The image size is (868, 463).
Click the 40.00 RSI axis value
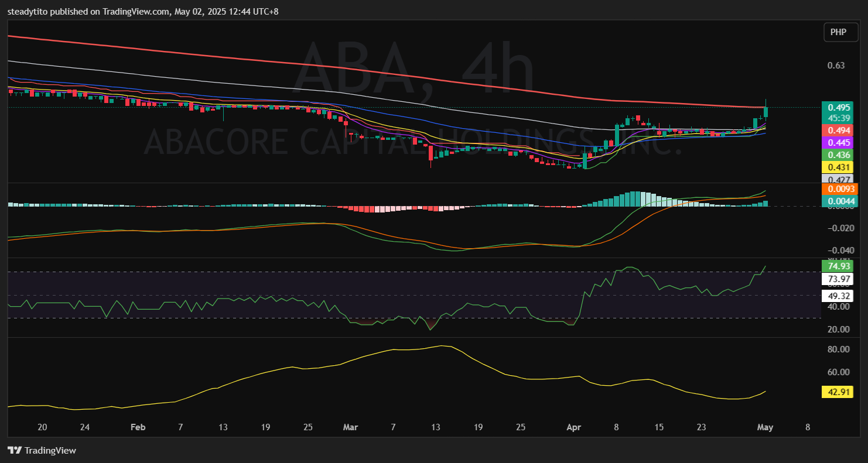pyautogui.click(x=839, y=307)
